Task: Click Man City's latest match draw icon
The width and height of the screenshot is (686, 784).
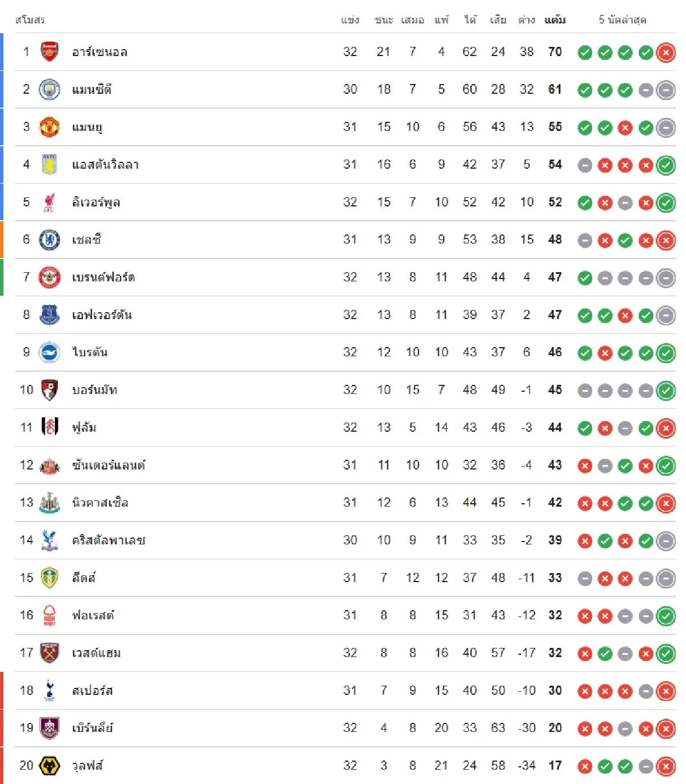Action: (665, 90)
